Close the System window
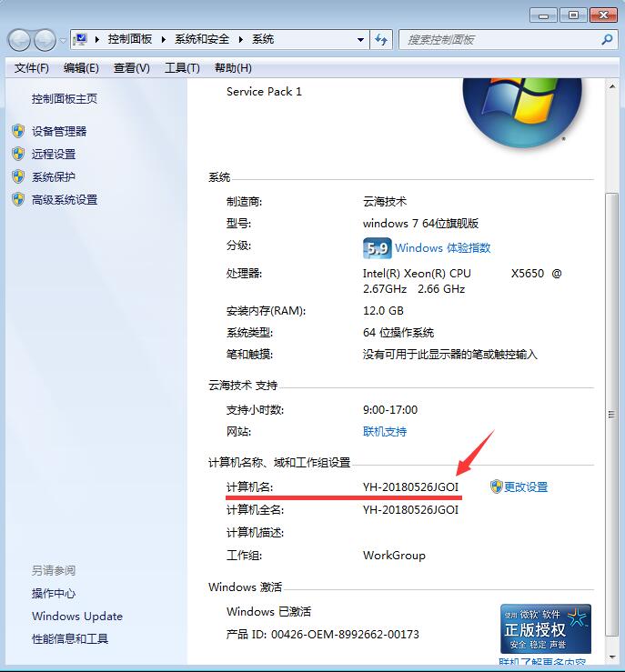The width and height of the screenshot is (625, 672). click(x=603, y=15)
